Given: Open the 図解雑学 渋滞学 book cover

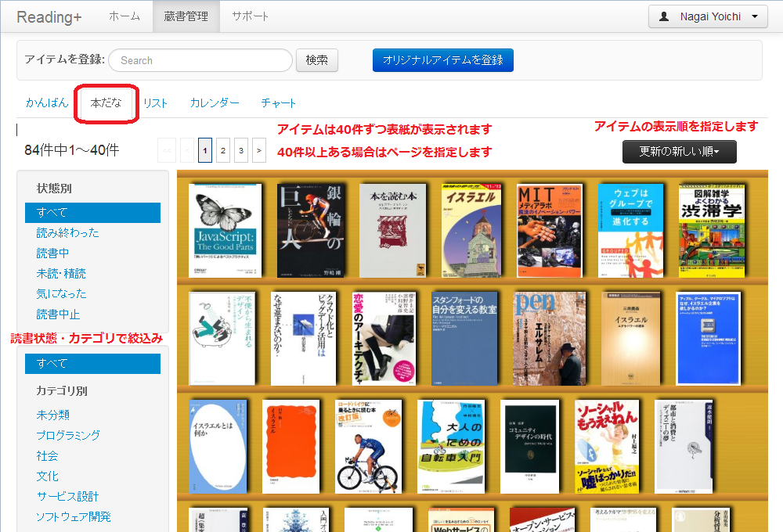Looking at the screenshot, I should tap(712, 231).
